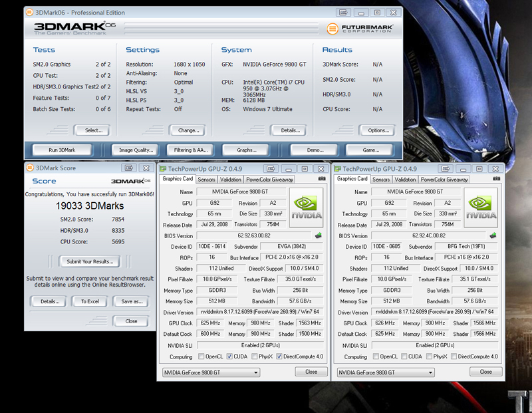The image size is (532, 413).
Task: Close the 3DMark Score window with X
Action: coord(146,168)
